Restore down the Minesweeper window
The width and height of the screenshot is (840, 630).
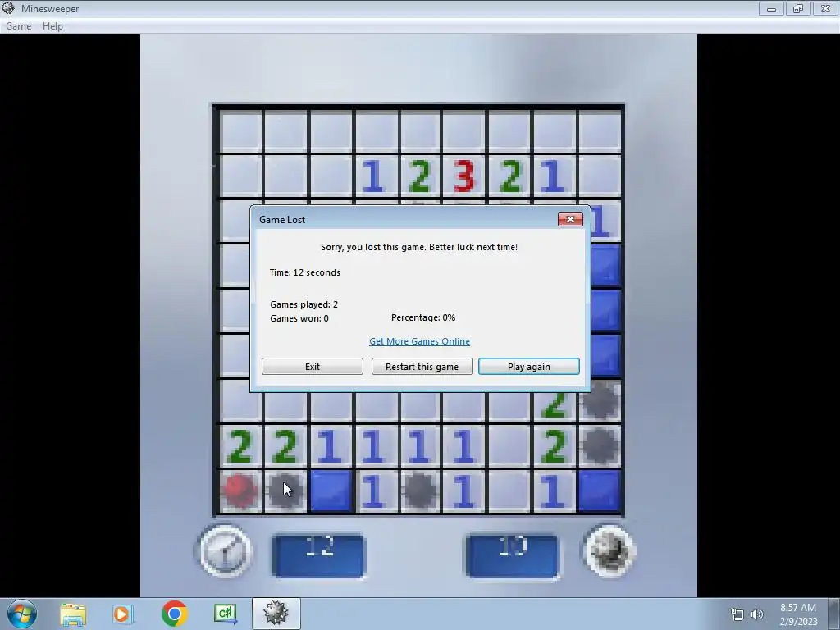(798, 8)
